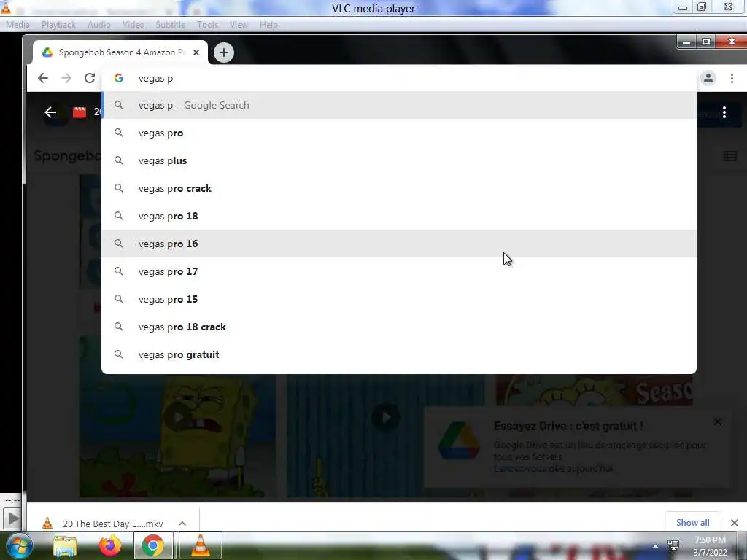Switch to Chrome in the taskbar
Screen dimensions: 747x560
pos(153,545)
